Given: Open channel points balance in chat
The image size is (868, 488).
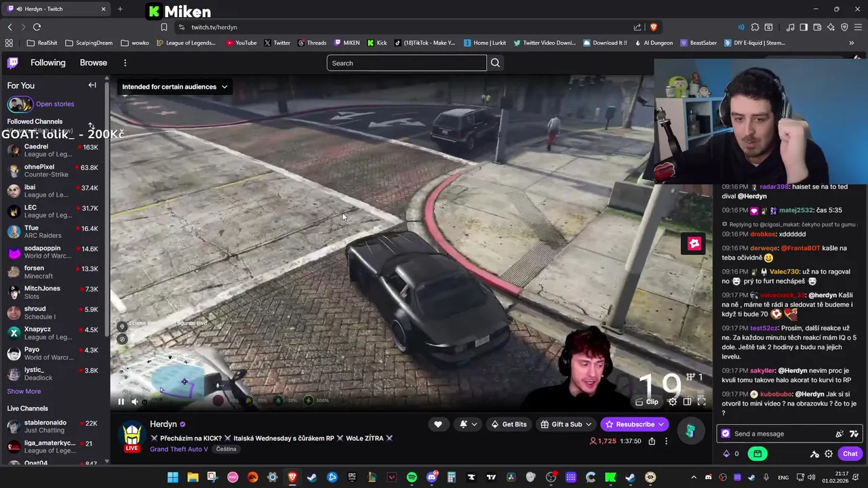Looking at the screenshot, I should pyautogui.click(x=731, y=454).
